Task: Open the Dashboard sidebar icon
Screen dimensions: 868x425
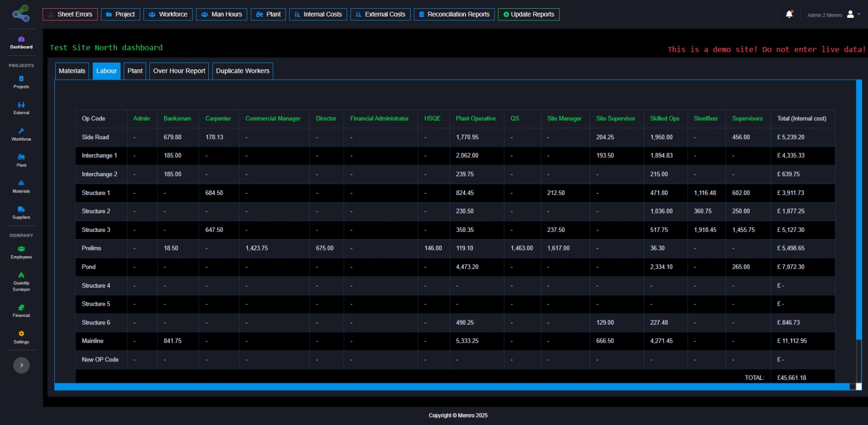Action: coord(21,43)
